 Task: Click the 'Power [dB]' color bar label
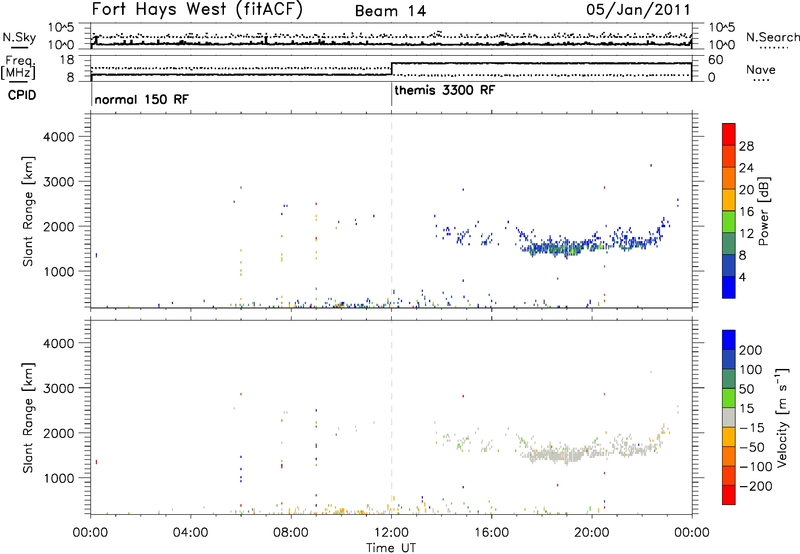pos(763,211)
